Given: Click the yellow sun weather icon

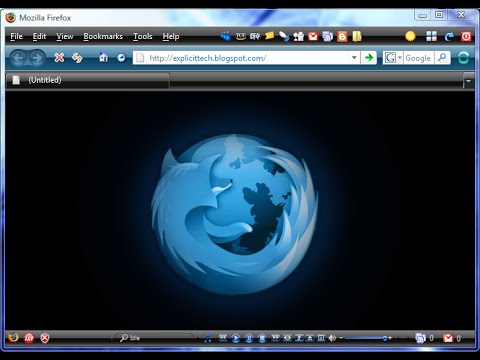Looking at the screenshot, I should [x=410, y=36].
